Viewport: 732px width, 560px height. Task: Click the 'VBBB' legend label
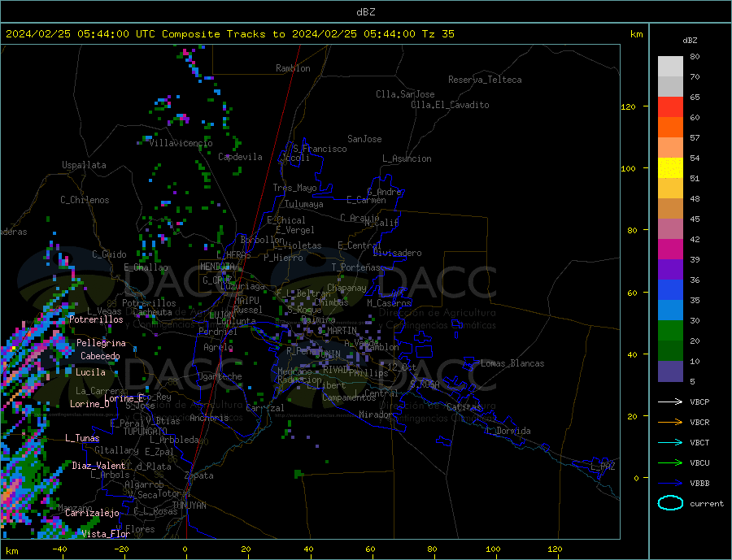point(699,483)
